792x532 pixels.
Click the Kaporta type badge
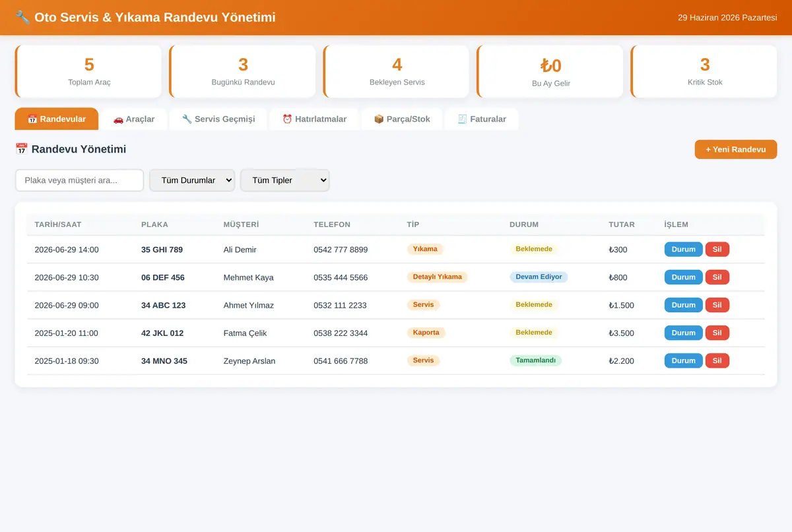click(x=426, y=333)
